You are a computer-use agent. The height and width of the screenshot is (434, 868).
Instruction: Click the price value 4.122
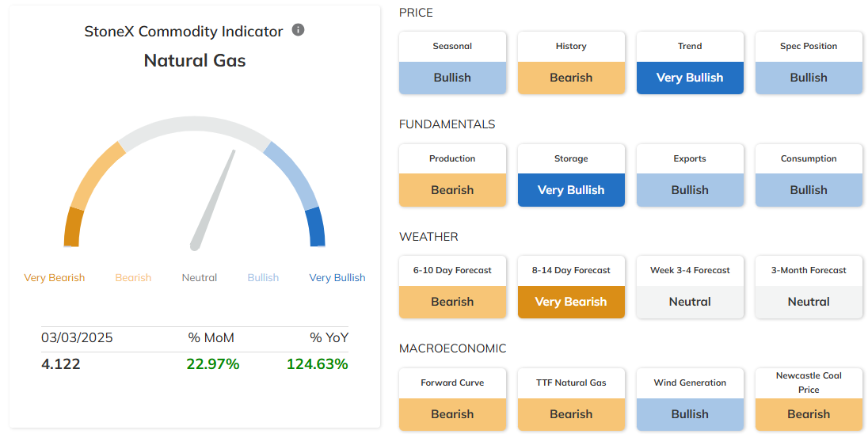click(x=61, y=364)
